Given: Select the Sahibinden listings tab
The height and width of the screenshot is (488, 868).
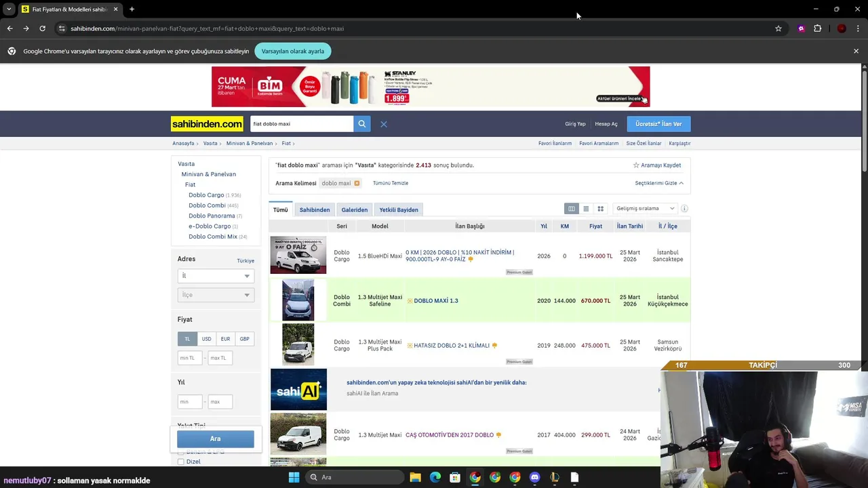Looking at the screenshot, I should point(315,210).
